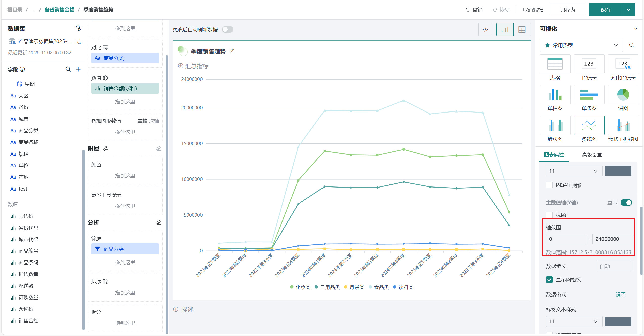Click the 设置 link for 数据格式
Viewport: 644px width, 336px height.
point(620,294)
